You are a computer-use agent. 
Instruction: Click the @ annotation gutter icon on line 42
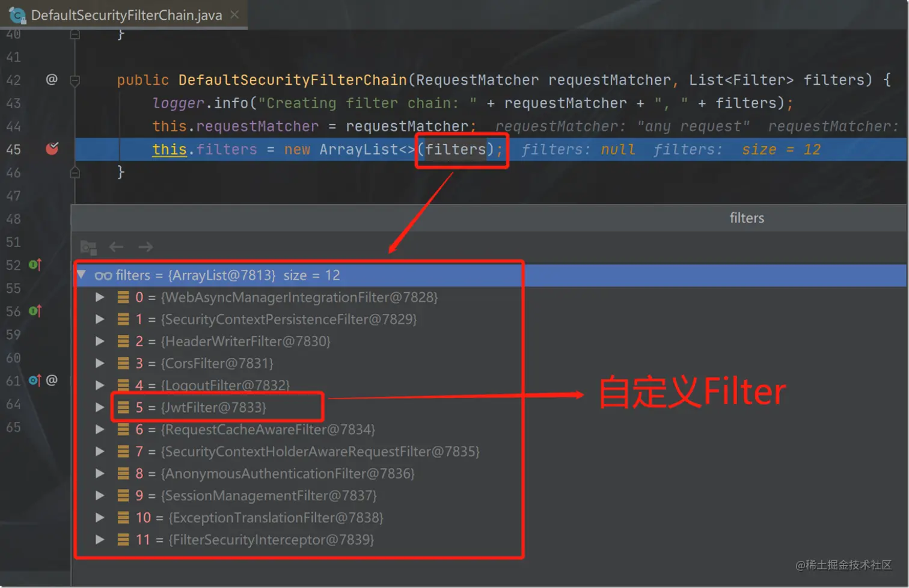52,79
